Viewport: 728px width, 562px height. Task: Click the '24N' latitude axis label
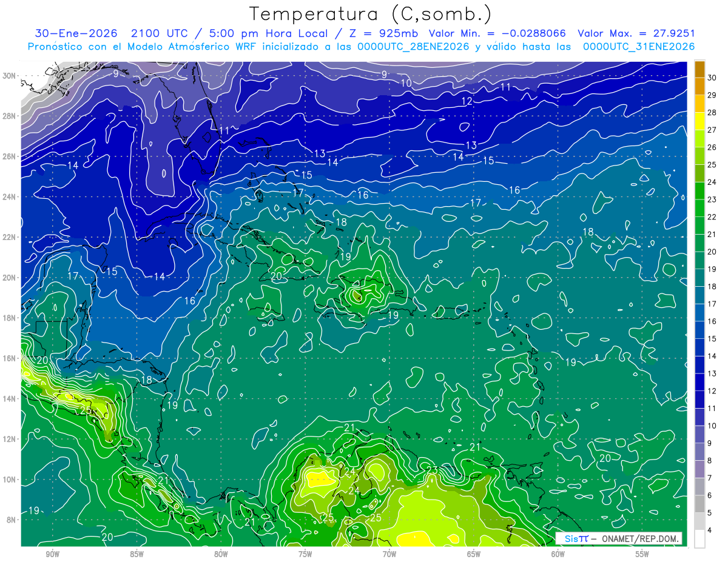coord(9,197)
